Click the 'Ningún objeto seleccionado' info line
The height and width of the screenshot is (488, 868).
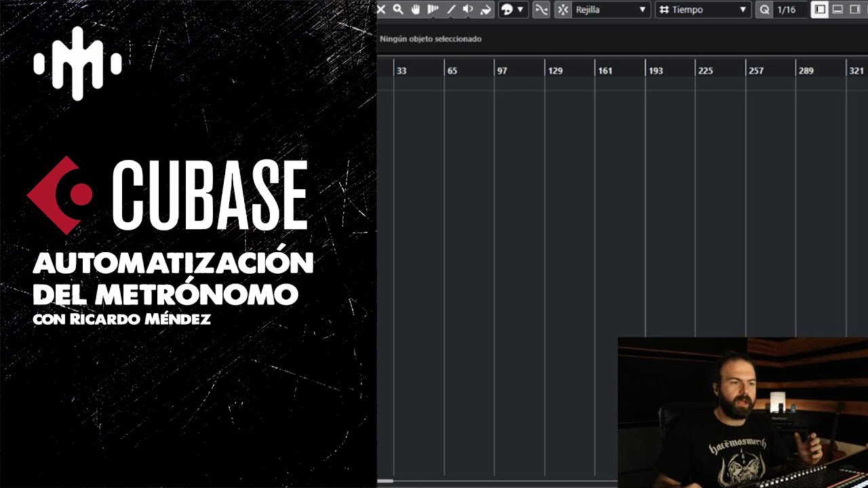tap(431, 39)
